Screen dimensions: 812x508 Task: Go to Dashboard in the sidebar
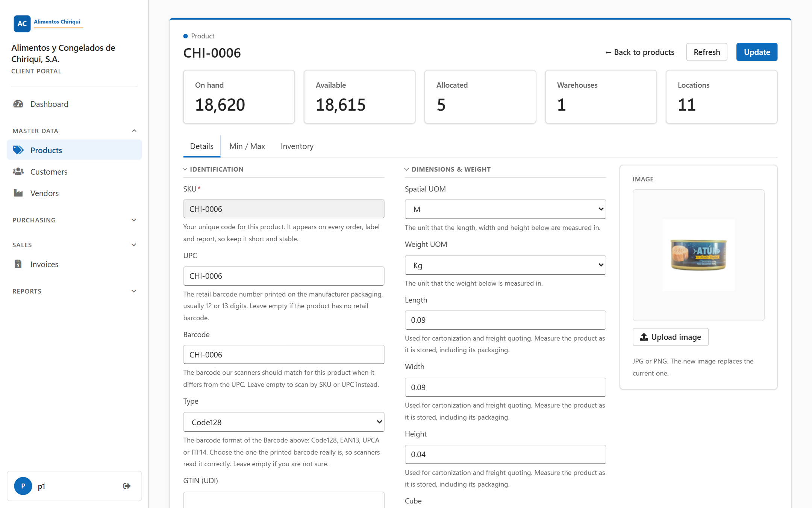coord(74,104)
